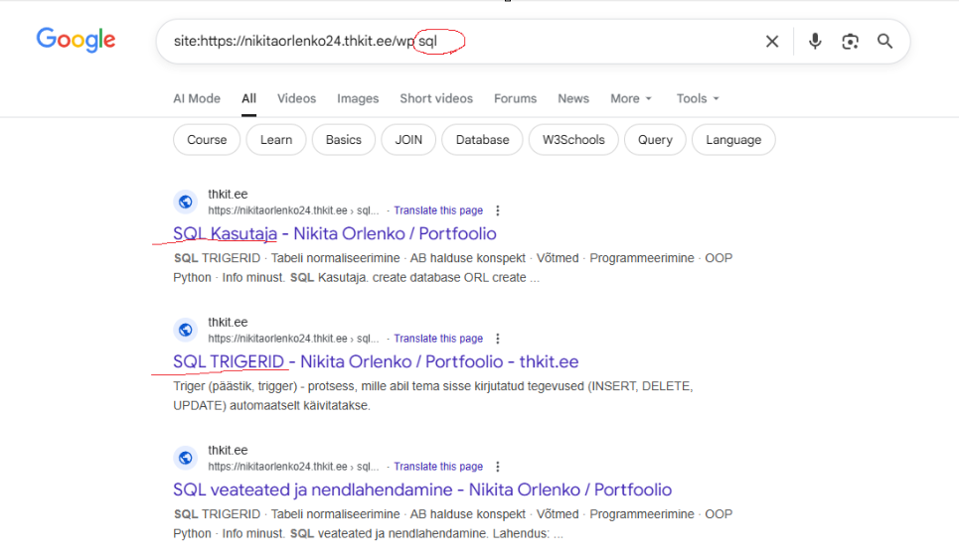Screen dimensions: 959x560
Task: Select the JOIN filter chip
Action: click(x=408, y=140)
